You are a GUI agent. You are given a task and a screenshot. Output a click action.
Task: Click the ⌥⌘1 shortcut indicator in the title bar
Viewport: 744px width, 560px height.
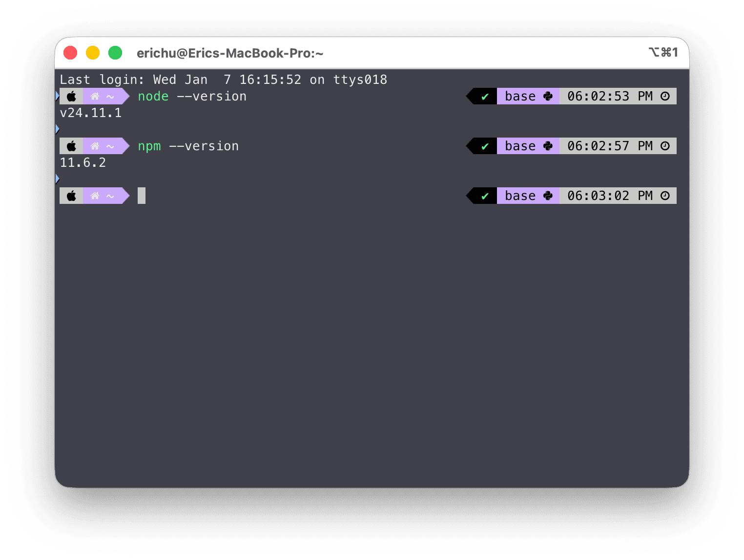pos(663,52)
